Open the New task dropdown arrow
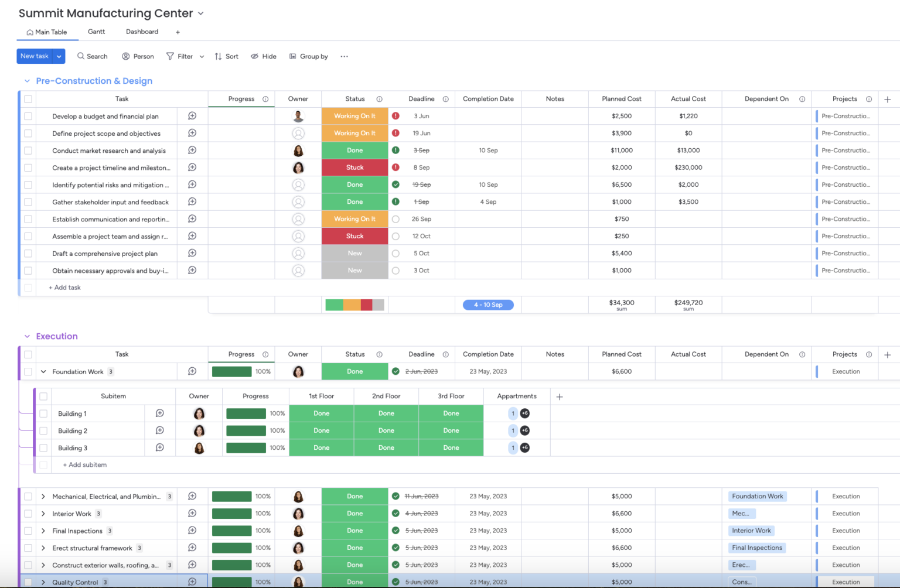Viewport: 900px width, 588px height. click(x=59, y=56)
